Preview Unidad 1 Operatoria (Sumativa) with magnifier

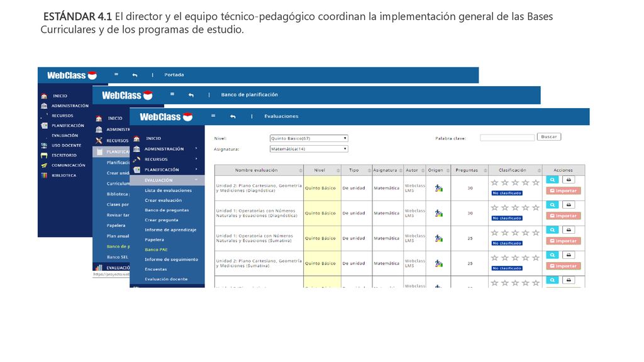(552, 230)
